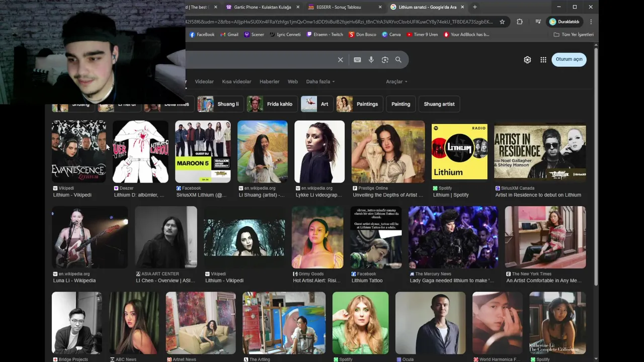Open the Canva bookmark
This screenshot has width=644, height=362.
[x=391, y=35]
